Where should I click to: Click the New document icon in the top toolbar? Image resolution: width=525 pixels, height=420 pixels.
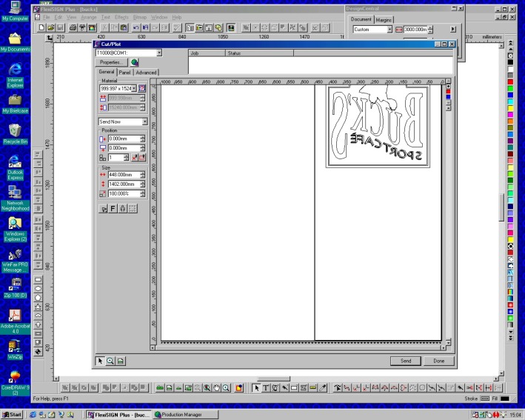(41, 28)
